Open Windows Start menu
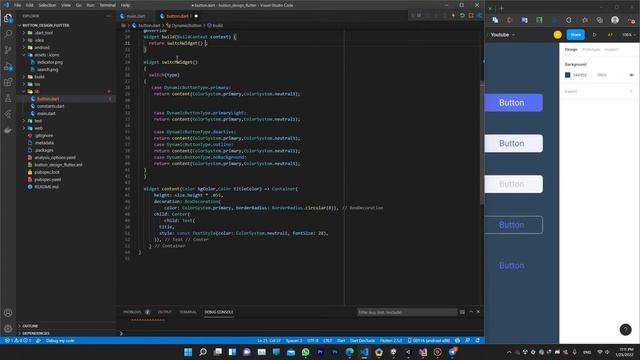Screen dimensions: 640x360 (x=188, y=352)
